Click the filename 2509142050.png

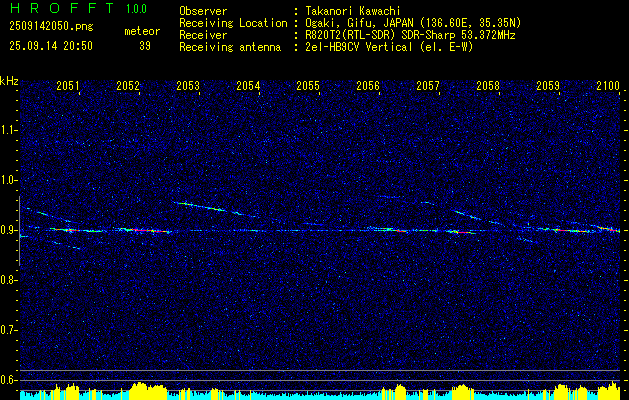pyautogui.click(x=51, y=27)
